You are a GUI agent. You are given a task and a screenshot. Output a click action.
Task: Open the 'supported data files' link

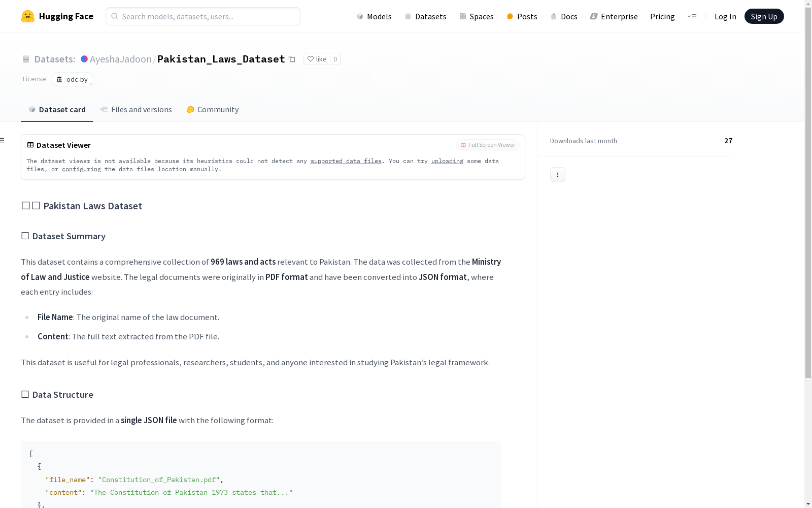click(x=346, y=161)
